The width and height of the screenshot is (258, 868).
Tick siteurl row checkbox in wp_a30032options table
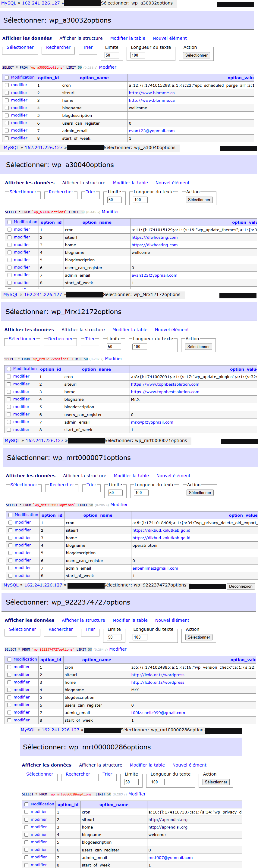[7, 93]
